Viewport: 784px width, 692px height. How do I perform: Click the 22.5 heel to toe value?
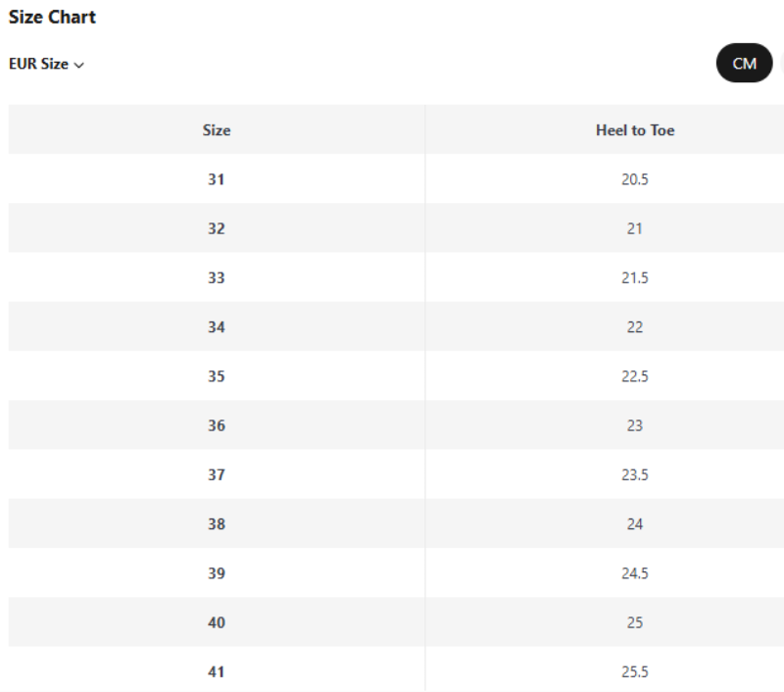(x=634, y=376)
